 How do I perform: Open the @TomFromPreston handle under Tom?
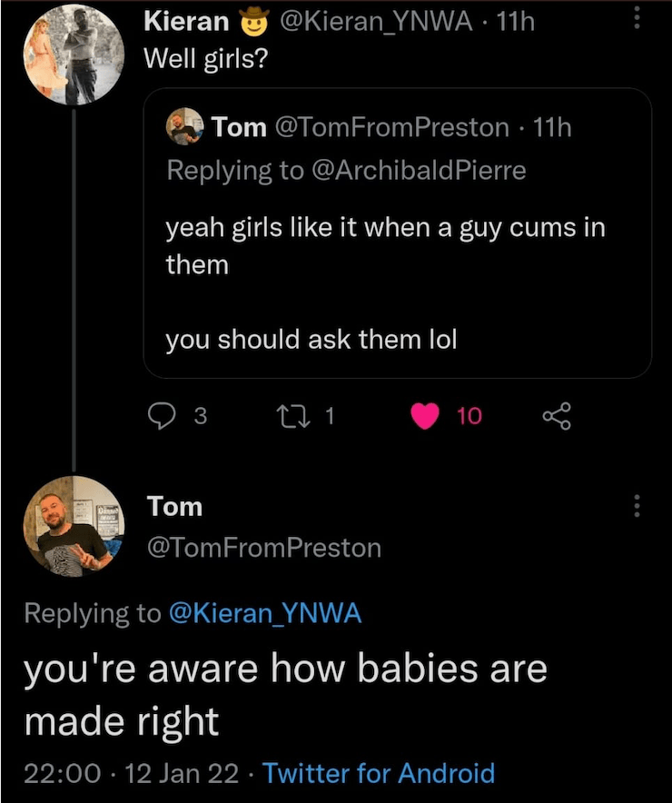click(x=263, y=547)
